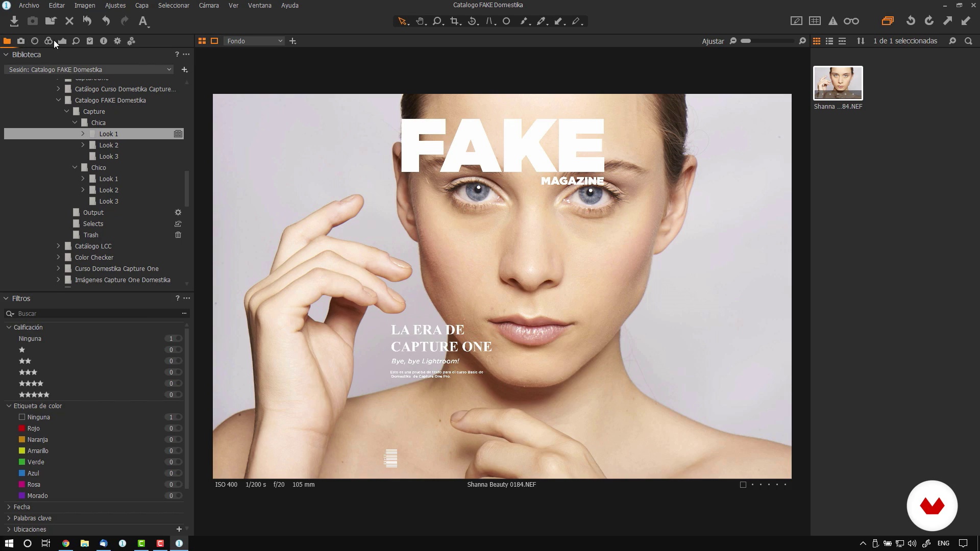Toggle the grid overlay icon
Viewport: 980px width, 551px height.
click(x=815, y=21)
